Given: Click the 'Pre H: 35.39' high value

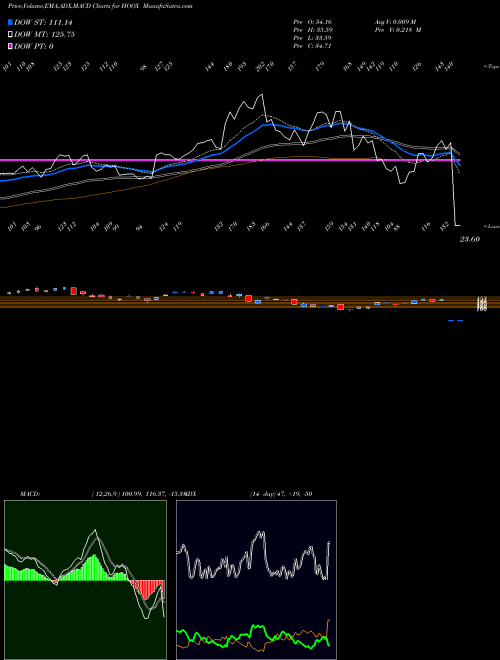Looking at the screenshot, I should coord(312,30).
